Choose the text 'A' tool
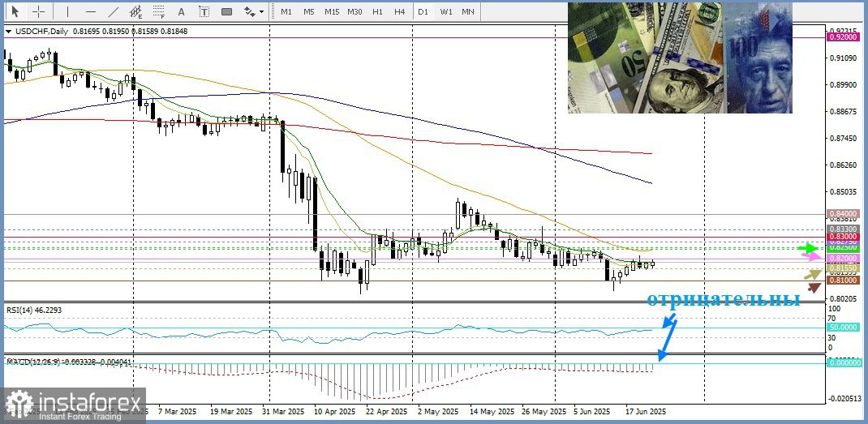This screenshot has height=424, width=868. pyautogui.click(x=181, y=11)
